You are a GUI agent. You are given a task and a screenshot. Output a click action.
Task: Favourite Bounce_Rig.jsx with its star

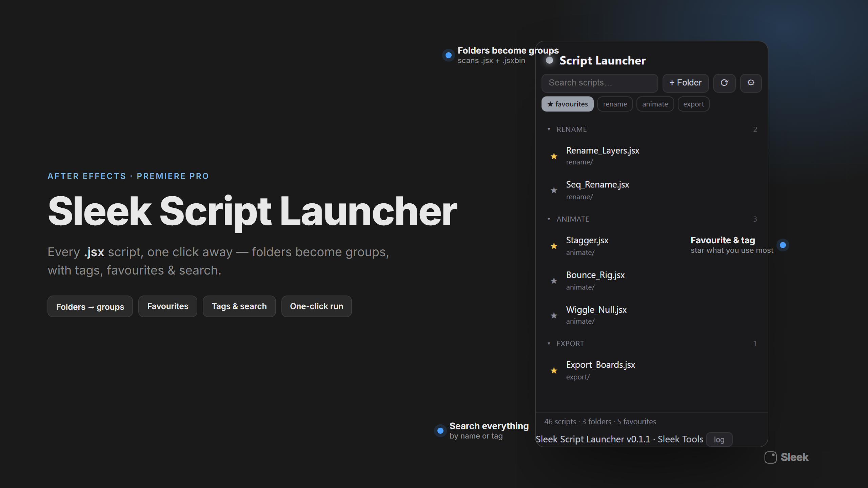pyautogui.click(x=554, y=281)
